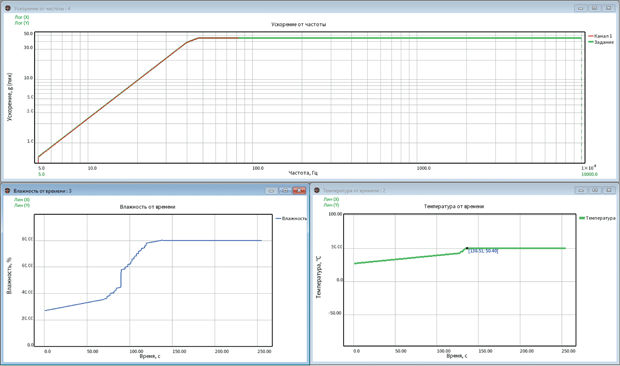Click the blue [136.51; 50.40] coordinate label
The height and width of the screenshot is (366, 620).
483,251
